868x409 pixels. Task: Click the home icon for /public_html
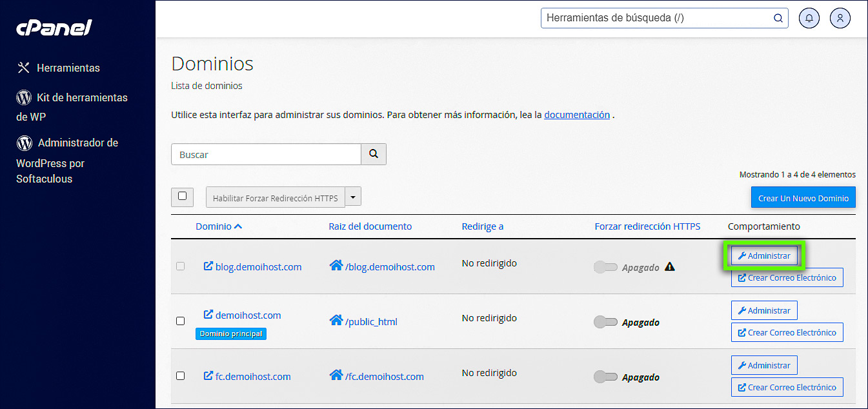click(336, 321)
